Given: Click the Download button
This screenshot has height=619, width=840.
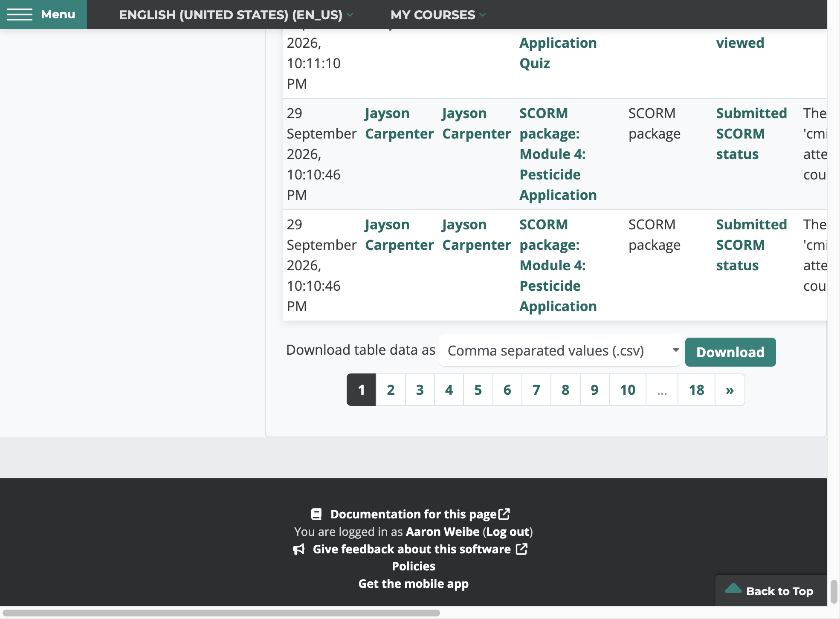Looking at the screenshot, I should [x=730, y=352].
